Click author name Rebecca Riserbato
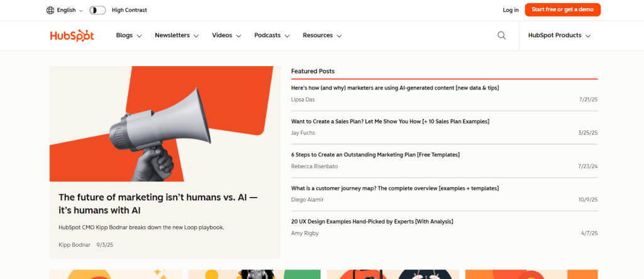Screen dimensions: 644x279 click(x=314, y=166)
